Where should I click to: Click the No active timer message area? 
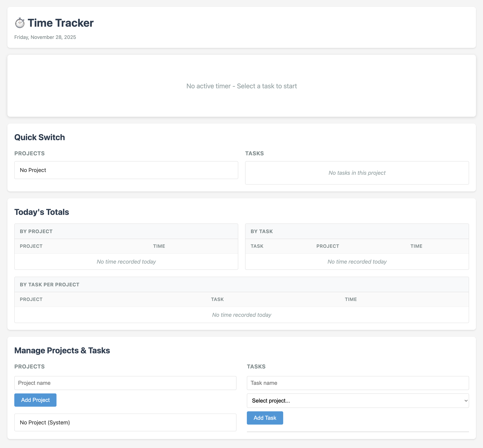(241, 86)
